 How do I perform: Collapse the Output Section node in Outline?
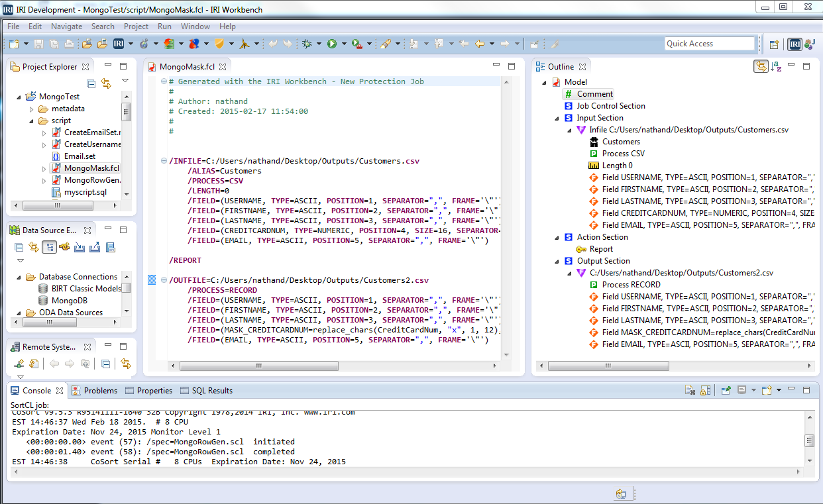[x=558, y=261]
